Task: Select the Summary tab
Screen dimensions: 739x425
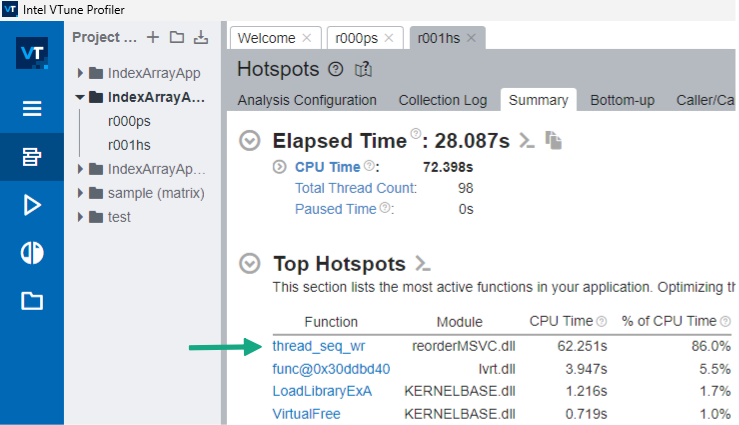Action: [538, 100]
